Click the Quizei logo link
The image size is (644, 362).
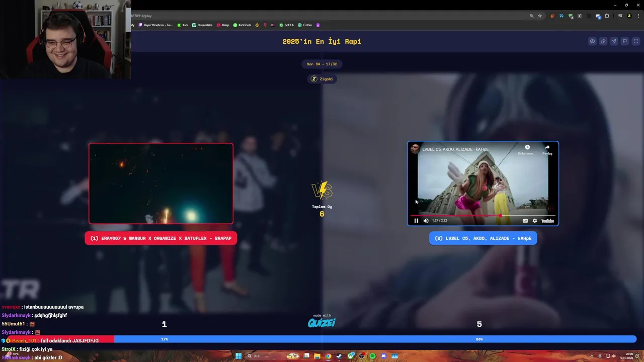click(321, 321)
